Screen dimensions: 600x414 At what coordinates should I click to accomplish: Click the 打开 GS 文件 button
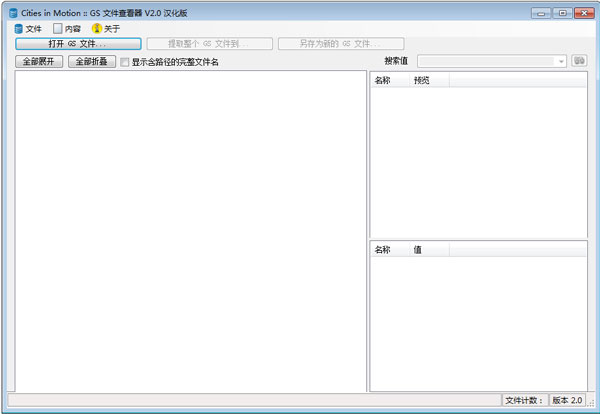coord(78,44)
